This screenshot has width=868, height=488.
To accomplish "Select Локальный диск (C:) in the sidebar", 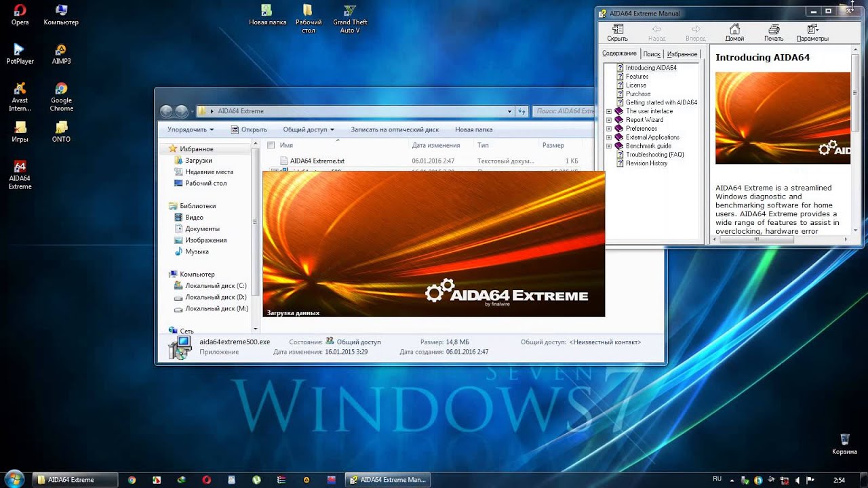I will (x=216, y=286).
